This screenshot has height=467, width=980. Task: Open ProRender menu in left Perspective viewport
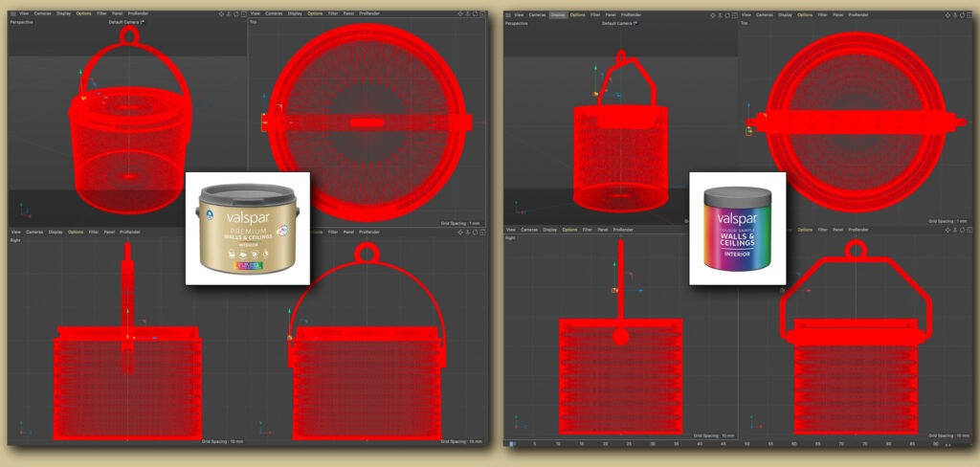[x=138, y=13]
